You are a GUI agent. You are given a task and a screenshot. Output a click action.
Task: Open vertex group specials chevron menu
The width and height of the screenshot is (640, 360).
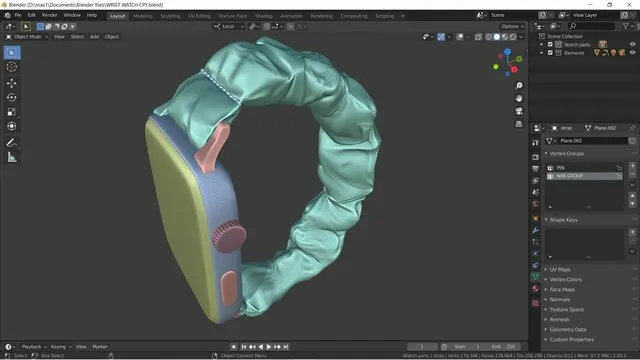click(632, 185)
